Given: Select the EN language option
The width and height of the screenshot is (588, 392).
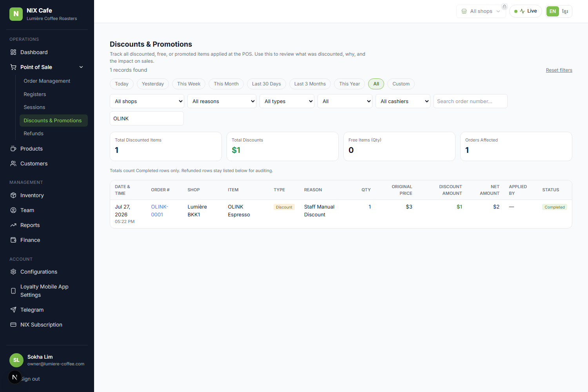Looking at the screenshot, I should [553, 11].
